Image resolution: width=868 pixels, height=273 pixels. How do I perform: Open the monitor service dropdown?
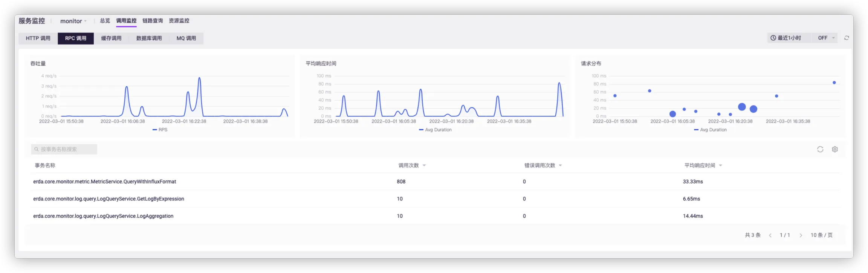pyautogui.click(x=73, y=21)
